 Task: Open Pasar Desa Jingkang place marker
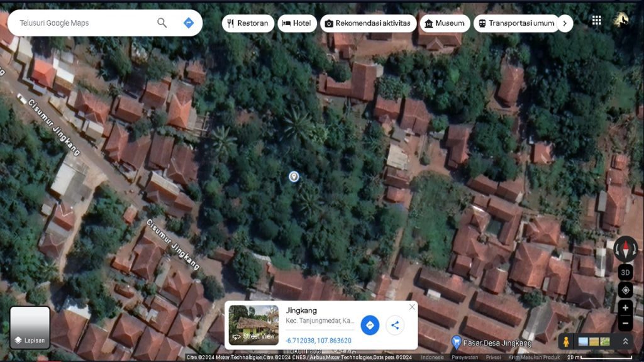point(457,343)
